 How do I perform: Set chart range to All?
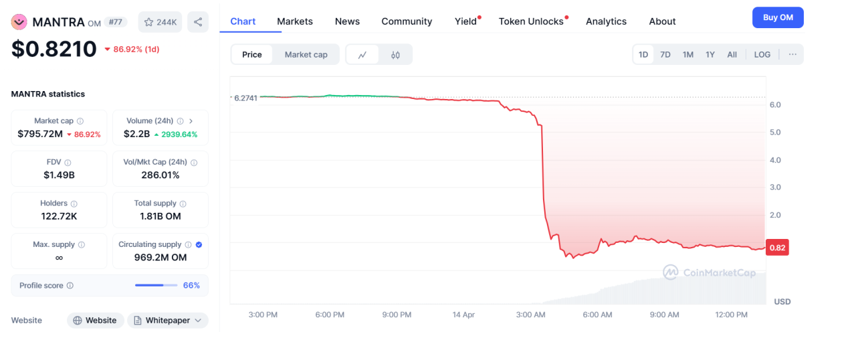pos(732,55)
